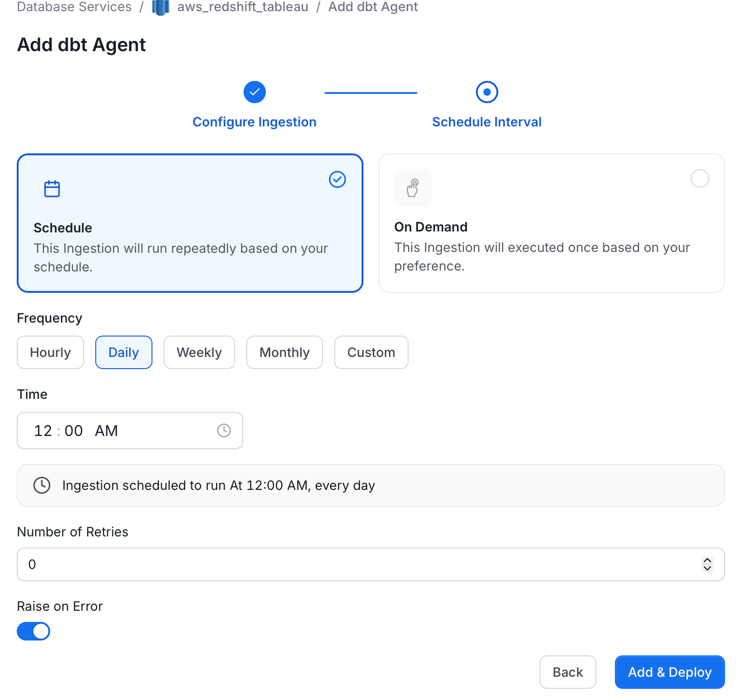
Task: Click the completed Configure Ingestion step checkmark
Action: click(x=255, y=92)
